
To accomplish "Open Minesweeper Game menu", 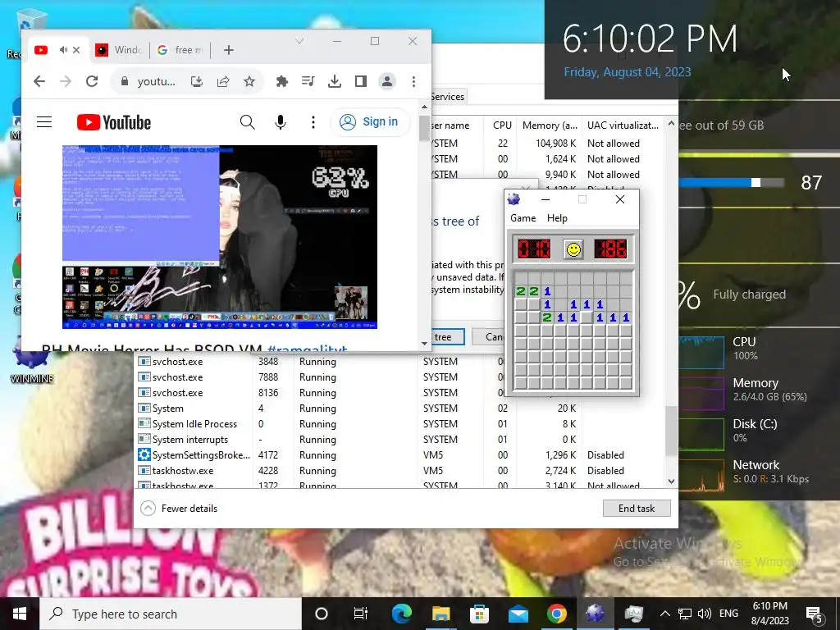I will (523, 218).
